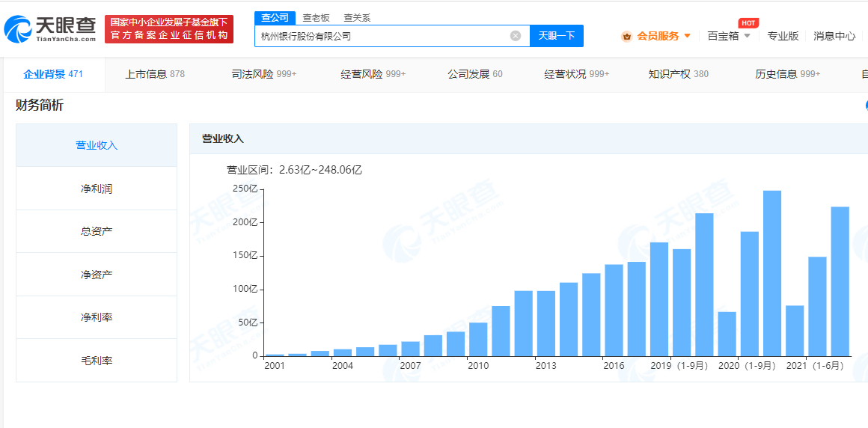Click the 财务简析 section heading

click(x=40, y=106)
